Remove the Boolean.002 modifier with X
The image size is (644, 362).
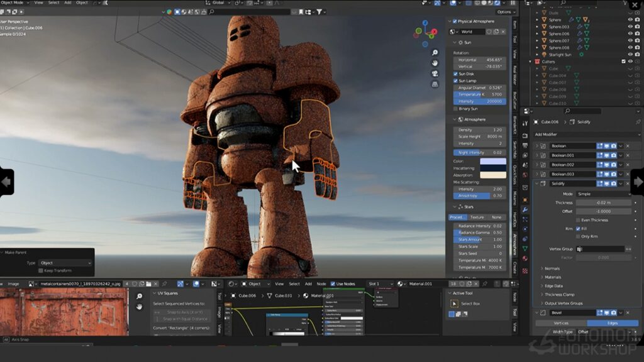coord(628,165)
